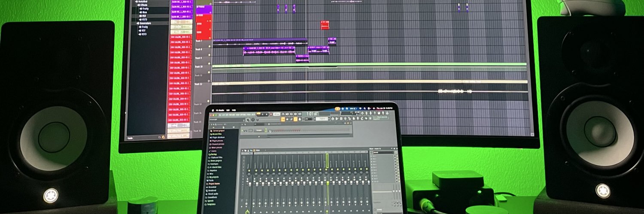Image resolution: width=644 pixels, height=214 pixels.
Task: Open the Apple menu on the laptop
Action: pyautogui.click(x=213, y=110)
